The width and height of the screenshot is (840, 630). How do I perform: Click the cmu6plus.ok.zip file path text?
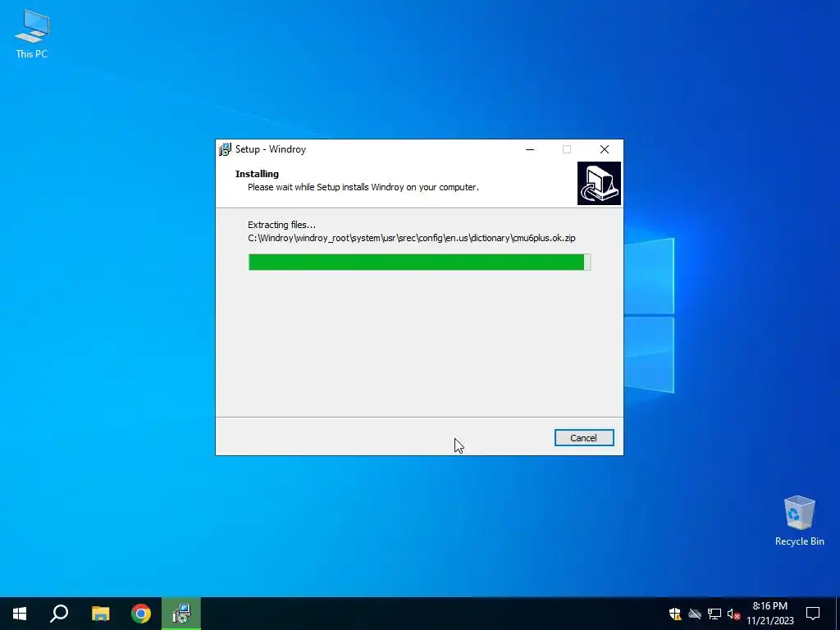pyautogui.click(x=412, y=238)
